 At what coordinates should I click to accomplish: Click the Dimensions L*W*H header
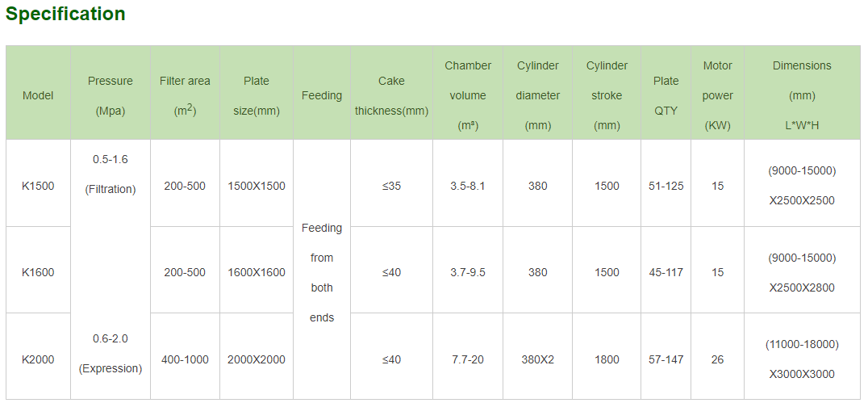coord(802,95)
